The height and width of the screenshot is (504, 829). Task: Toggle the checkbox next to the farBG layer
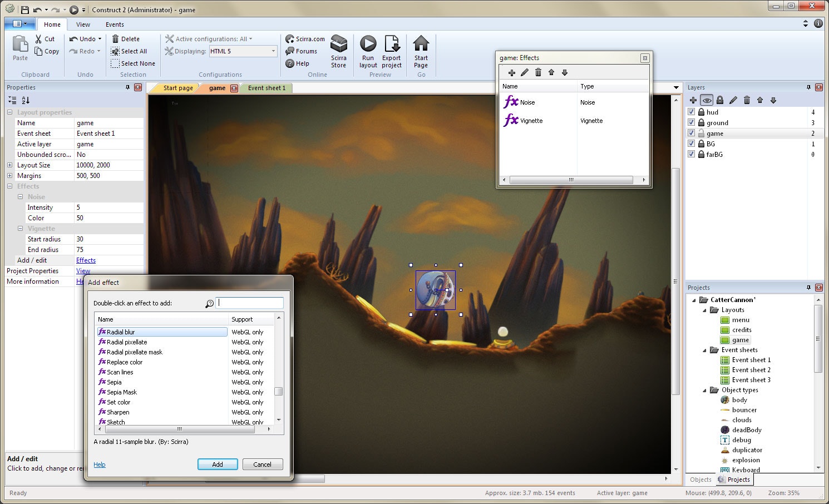click(691, 154)
